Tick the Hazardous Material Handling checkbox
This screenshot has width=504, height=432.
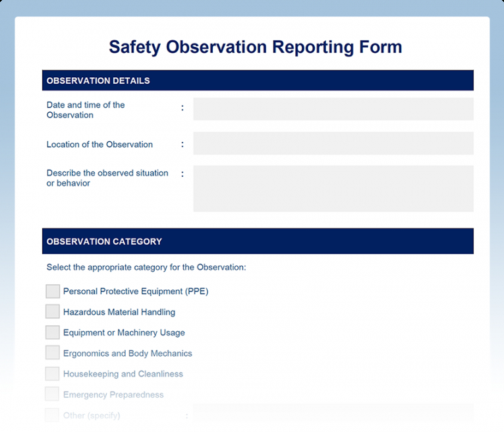53,312
